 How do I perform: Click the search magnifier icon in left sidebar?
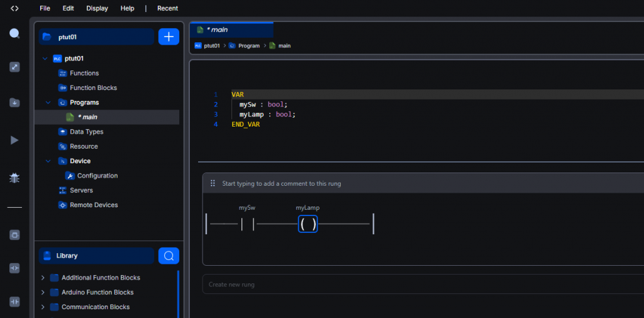click(x=14, y=33)
